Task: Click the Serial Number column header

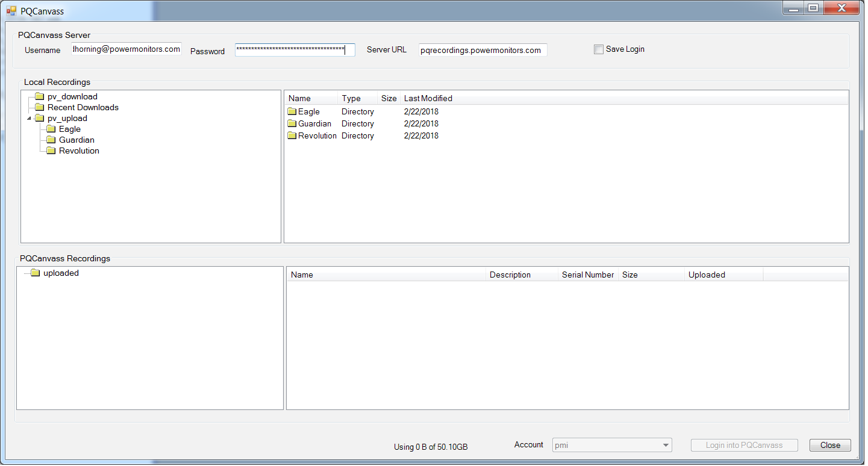Action: pos(587,275)
